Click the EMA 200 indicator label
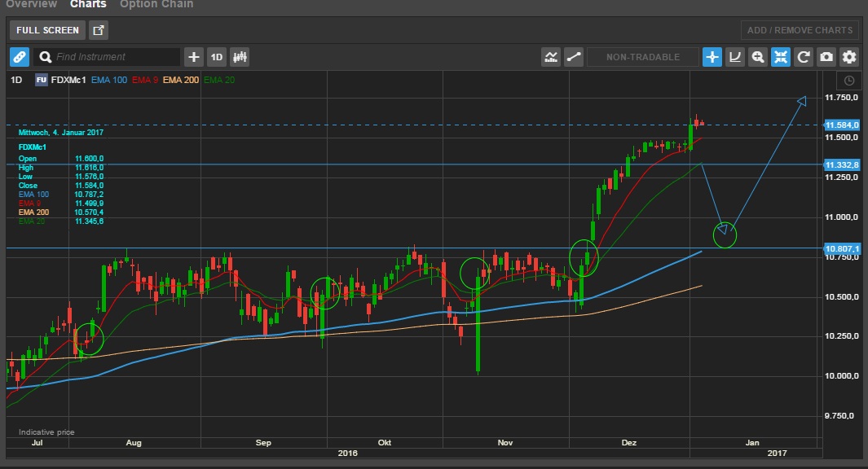 pos(180,80)
